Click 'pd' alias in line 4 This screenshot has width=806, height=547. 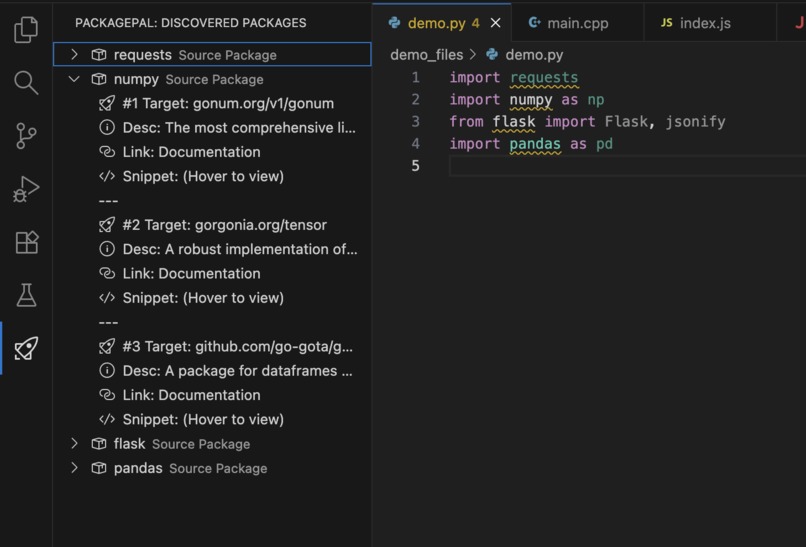point(604,144)
